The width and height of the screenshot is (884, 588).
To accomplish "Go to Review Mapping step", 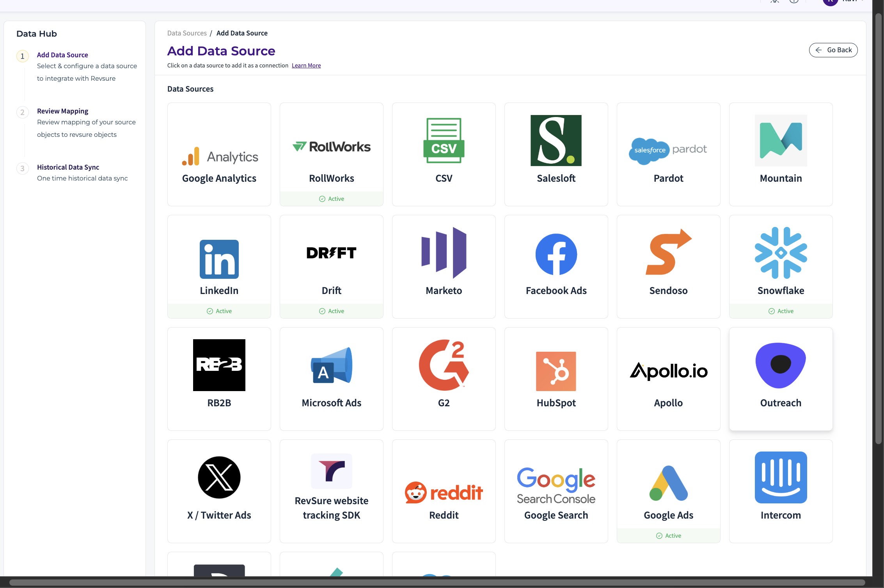I will [62, 111].
